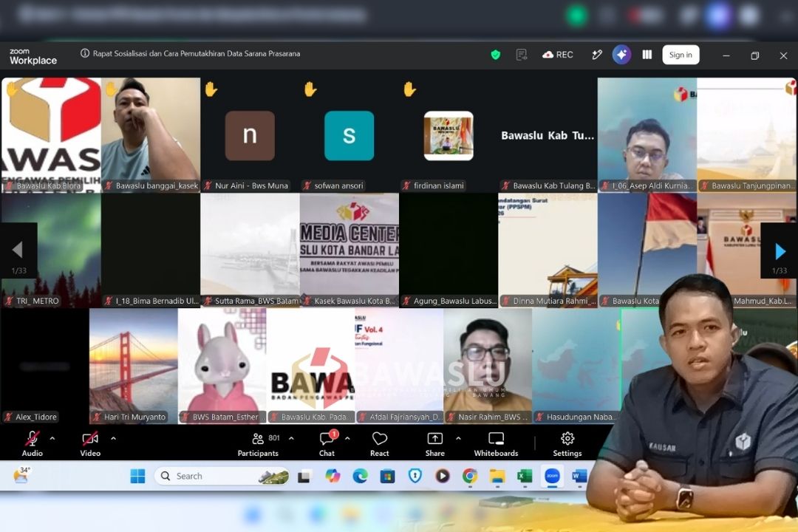Select the TRI_ METRO aurora tile
The height and width of the screenshot is (532, 798).
[x=51, y=250]
